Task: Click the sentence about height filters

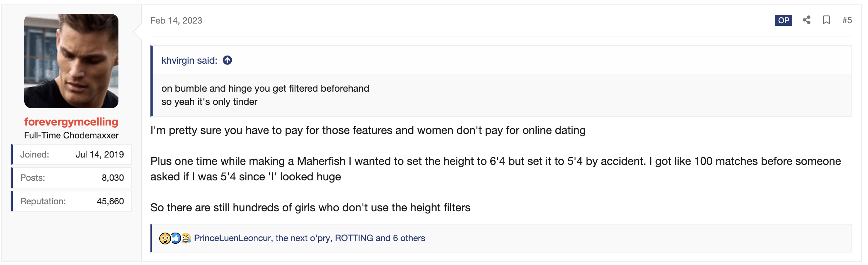Action: pos(310,208)
